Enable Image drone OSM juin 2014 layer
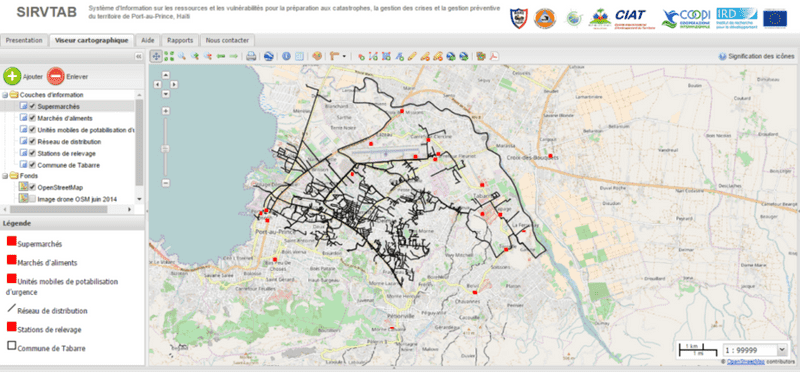The height and width of the screenshot is (372, 800). click(32, 199)
